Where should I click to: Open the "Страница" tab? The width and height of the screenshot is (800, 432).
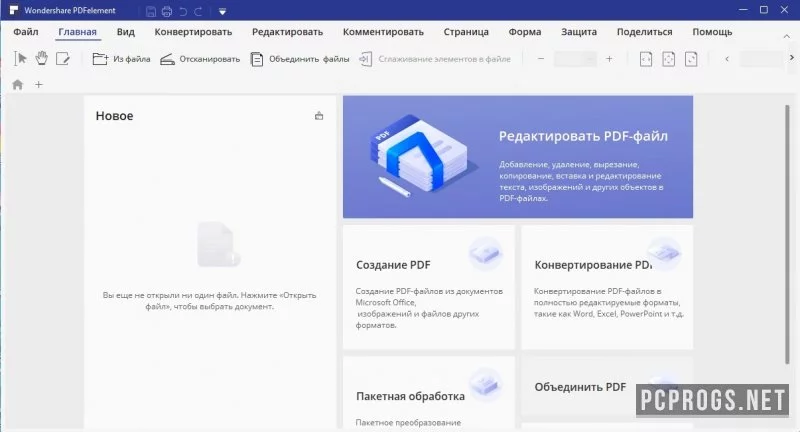coord(466,32)
